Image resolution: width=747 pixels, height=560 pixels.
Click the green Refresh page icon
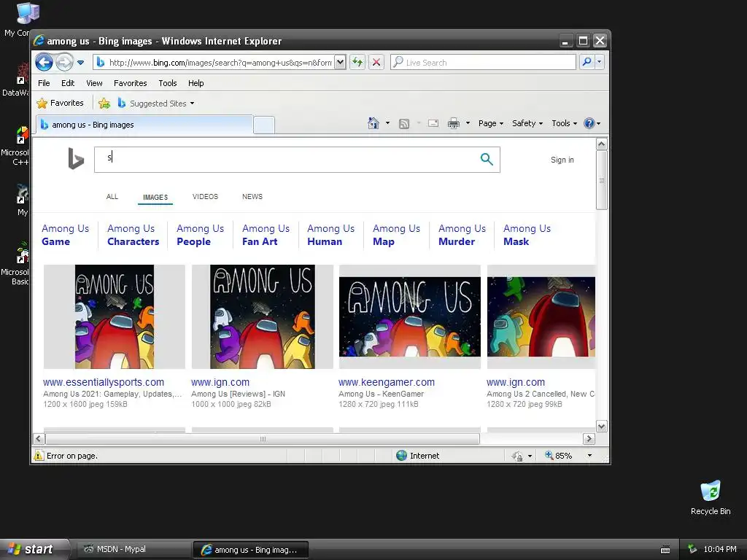click(357, 63)
